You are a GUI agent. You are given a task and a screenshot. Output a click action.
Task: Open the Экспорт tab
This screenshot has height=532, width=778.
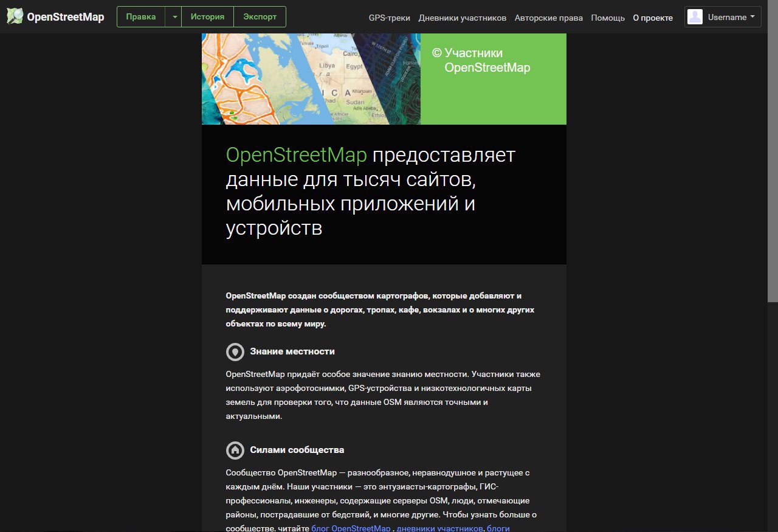pos(260,17)
